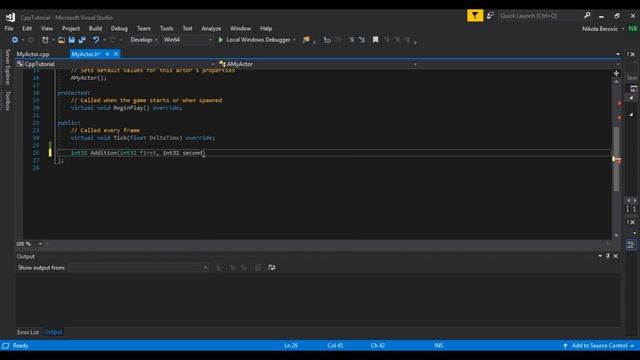The image size is (640, 360).
Task: Switch to the MyActor.cpp tab
Action: click(33, 54)
